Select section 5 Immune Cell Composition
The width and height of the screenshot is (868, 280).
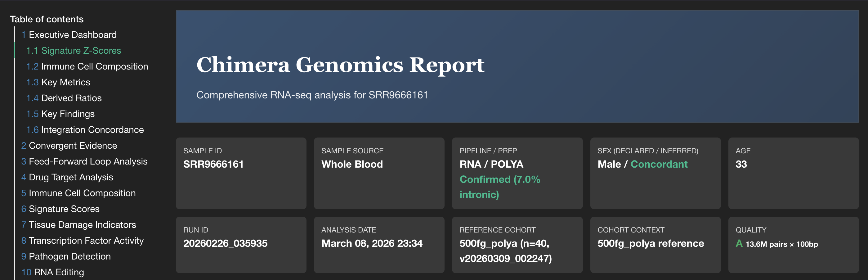pos(82,193)
